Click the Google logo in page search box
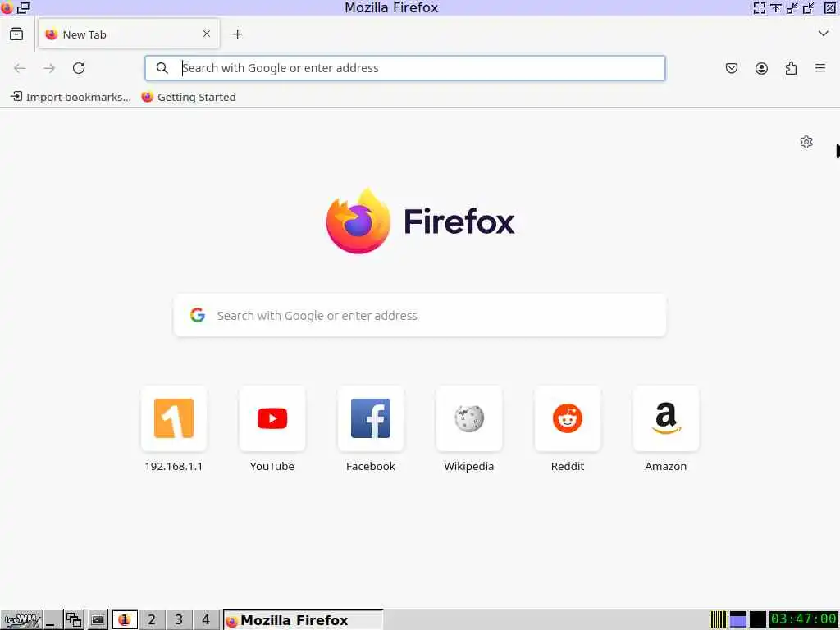Image resolution: width=840 pixels, height=630 pixels. (198, 315)
